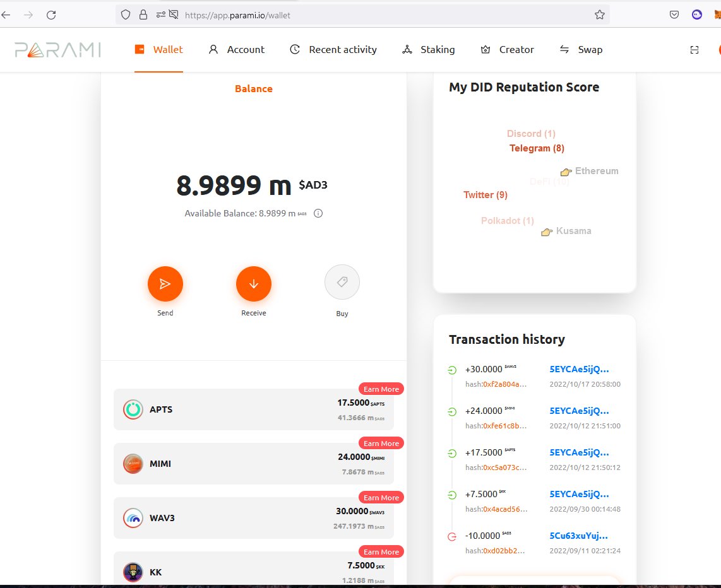
Task: Select the Twitter (9) reputation tag
Action: click(x=486, y=195)
